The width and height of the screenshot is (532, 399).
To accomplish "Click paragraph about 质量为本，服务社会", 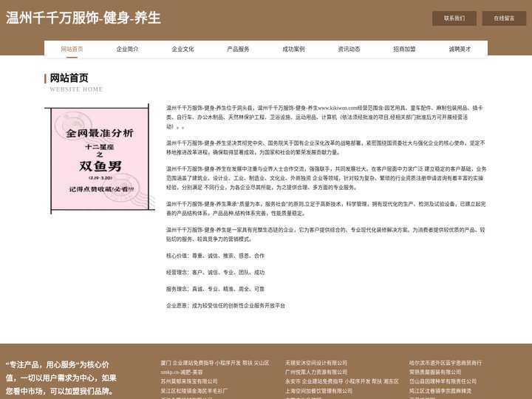I will coord(326,208).
